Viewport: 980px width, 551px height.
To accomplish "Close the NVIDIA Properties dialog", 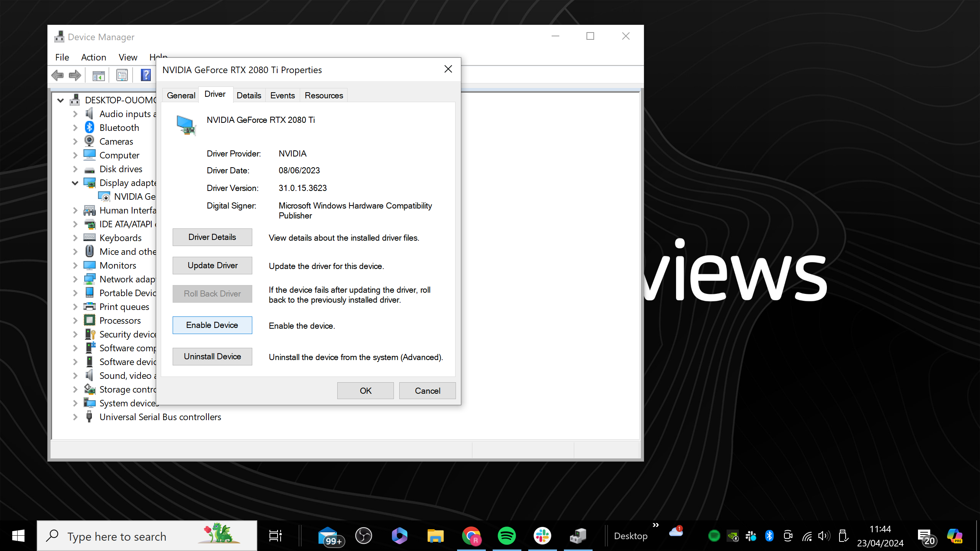I will point(448,69).
